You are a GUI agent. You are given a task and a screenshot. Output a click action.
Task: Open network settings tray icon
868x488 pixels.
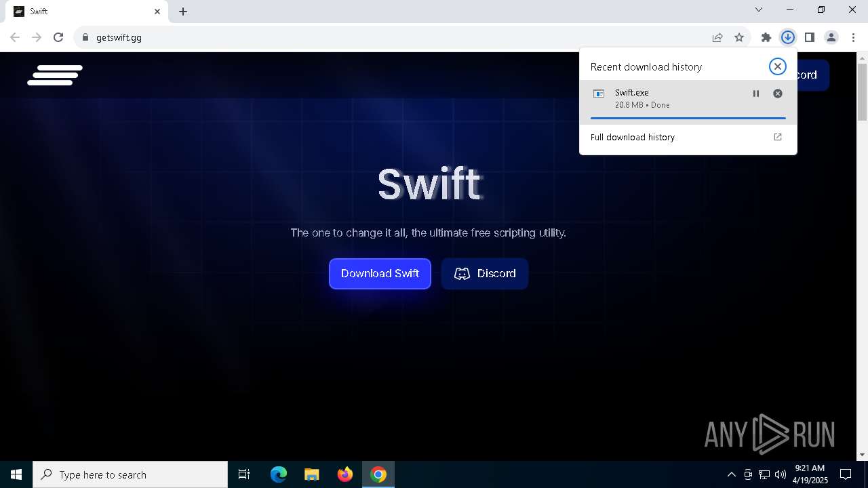(x=764, y=474)
